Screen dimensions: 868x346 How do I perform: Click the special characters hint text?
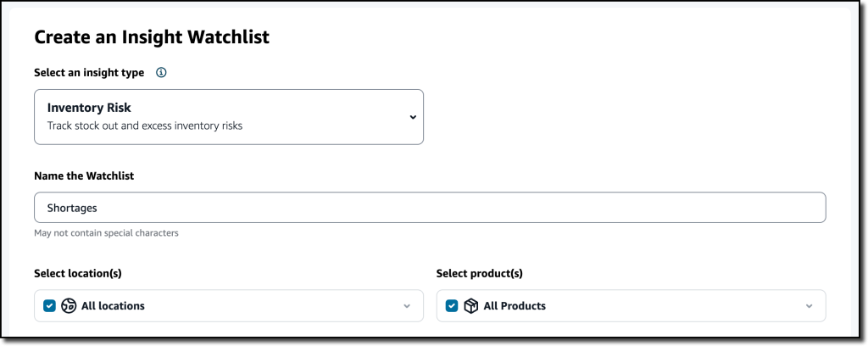coord(106,233)
